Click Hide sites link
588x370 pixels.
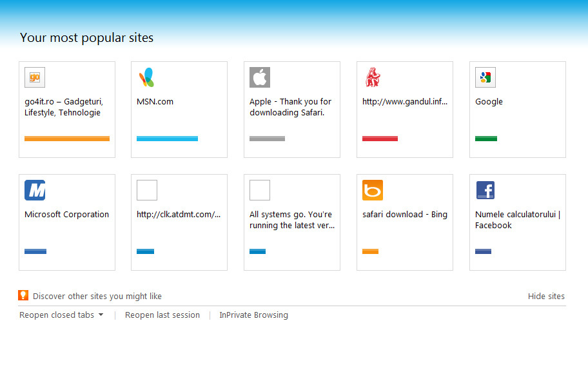pyautogui.click(x=546, y=296)
